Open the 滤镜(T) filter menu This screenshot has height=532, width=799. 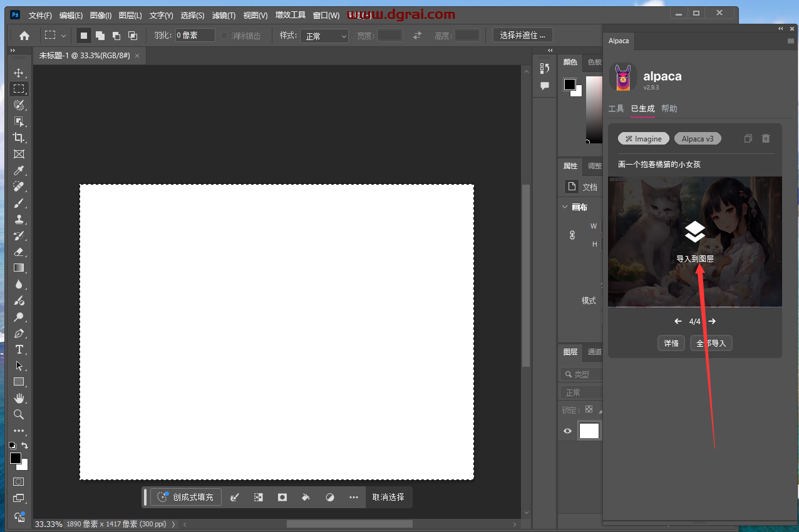[x=224, y=15]
